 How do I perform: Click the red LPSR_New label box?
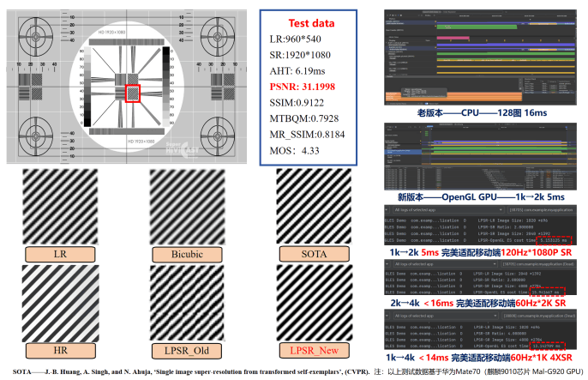(x=315, y=350)
